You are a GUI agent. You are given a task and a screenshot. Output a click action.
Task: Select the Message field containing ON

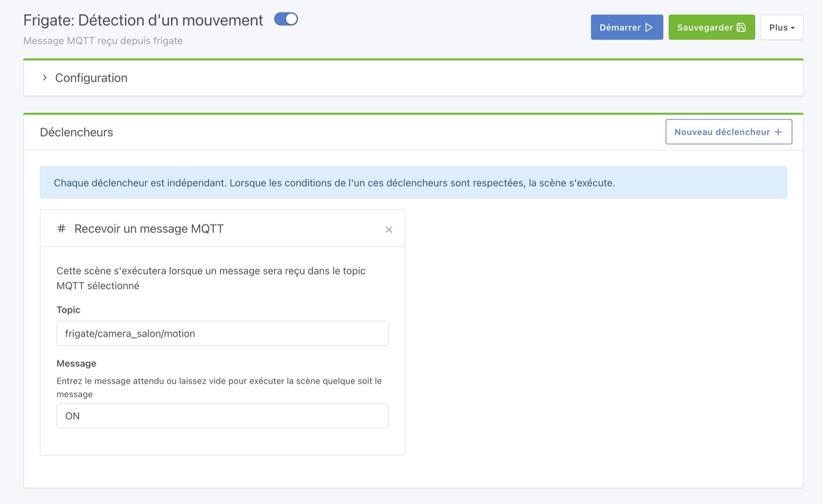[222, 416]
